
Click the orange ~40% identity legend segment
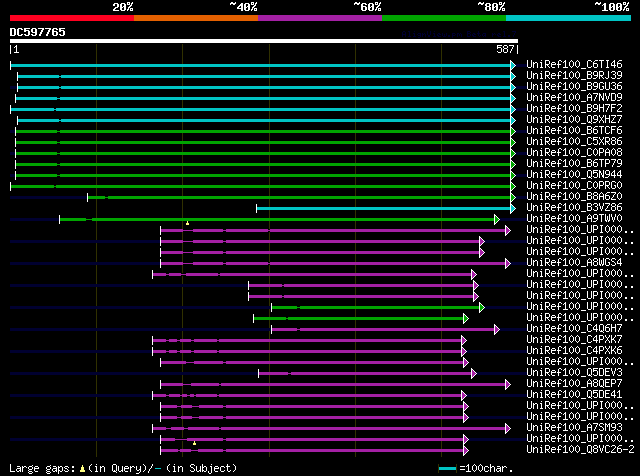tap(196, 18)
